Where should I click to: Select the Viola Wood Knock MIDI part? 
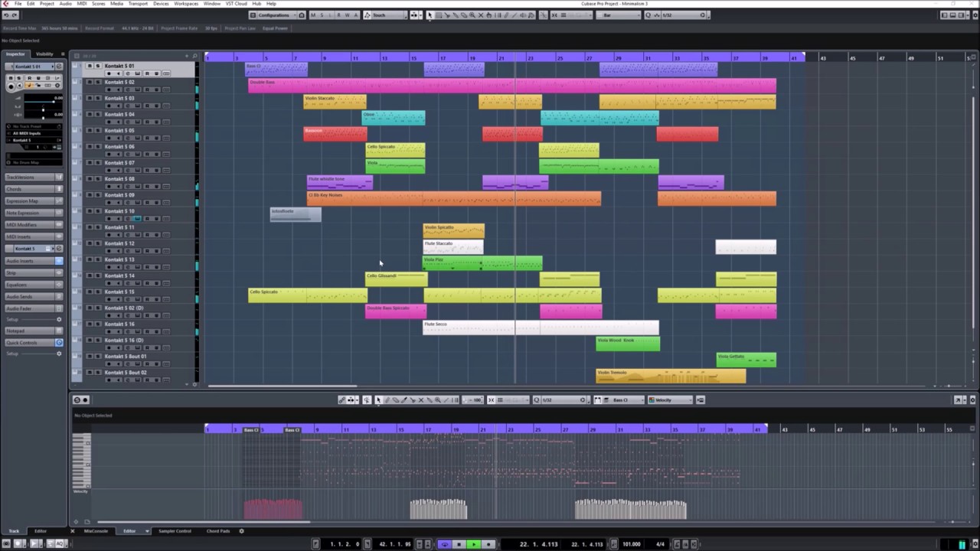tap(628, 344)
